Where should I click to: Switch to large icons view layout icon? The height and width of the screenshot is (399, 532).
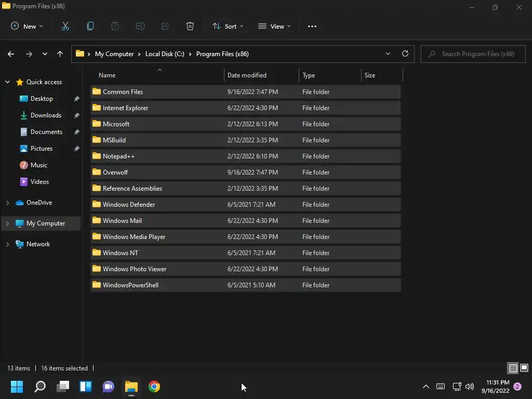tap(524, 368)
